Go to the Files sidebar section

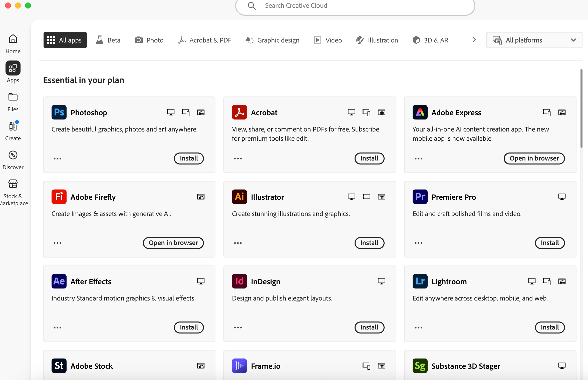click(x=13, y=102)
